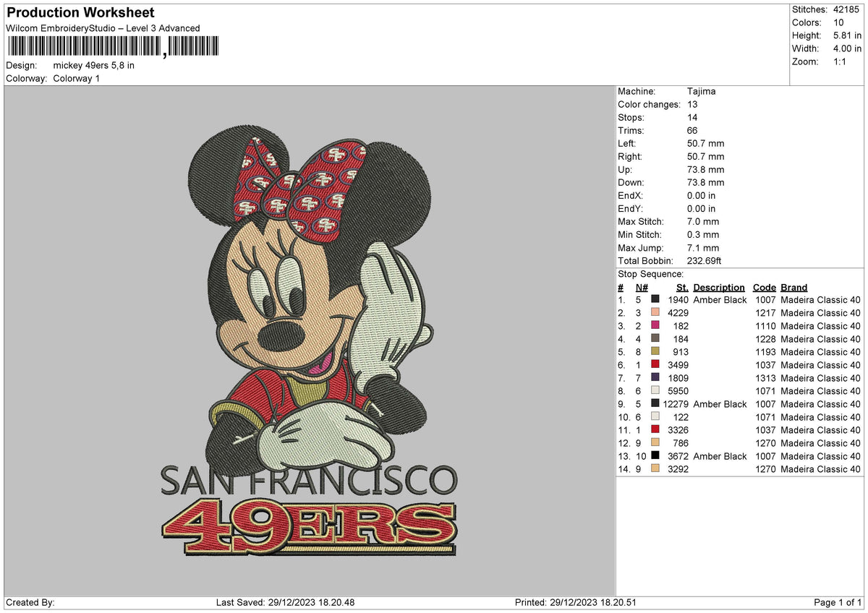Select the peach swatch beside 4229 stitches
This screenshot has height=613, width=868.
655,312
